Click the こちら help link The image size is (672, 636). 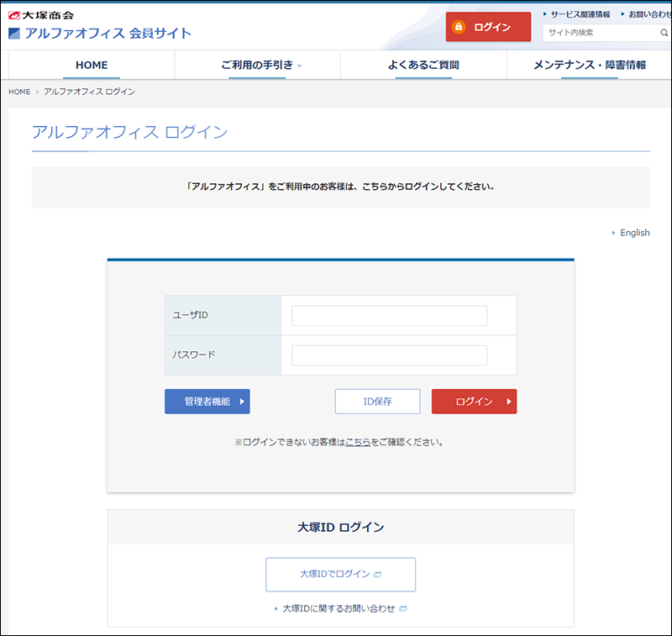358,441
